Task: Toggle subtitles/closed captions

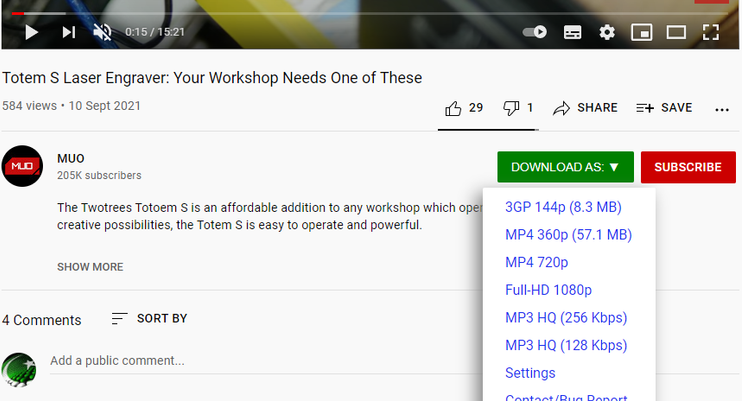Action: click(x=572, y=32)
